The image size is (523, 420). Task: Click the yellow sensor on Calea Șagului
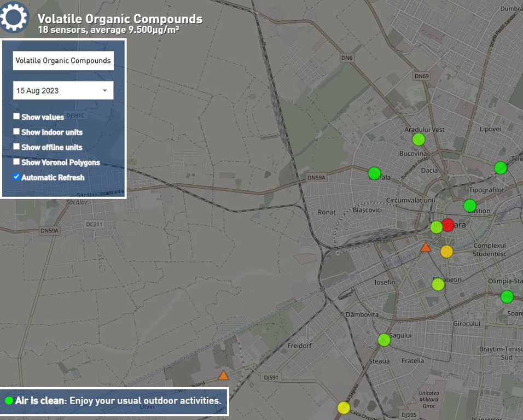tap(344, 407)
